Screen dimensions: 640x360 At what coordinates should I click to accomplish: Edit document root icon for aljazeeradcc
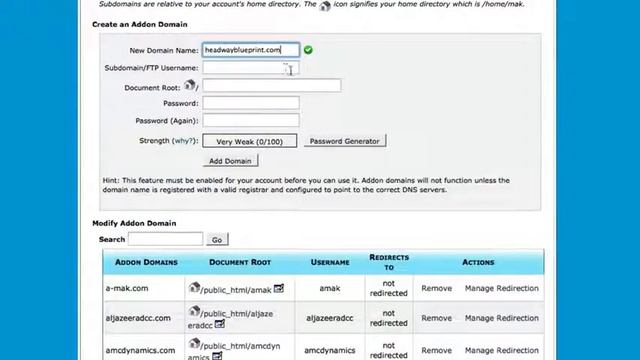point(220,324)
